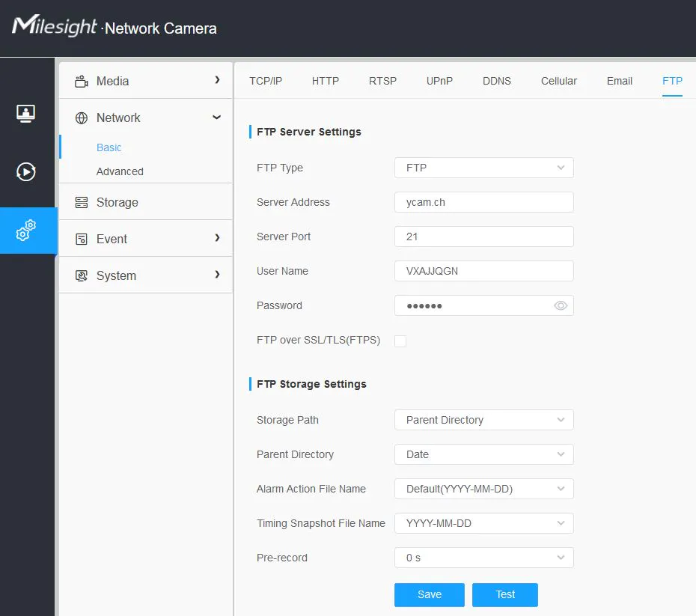Click the Storage disk icon
Viewport: 696px width, 616px height.
[82, 202]
